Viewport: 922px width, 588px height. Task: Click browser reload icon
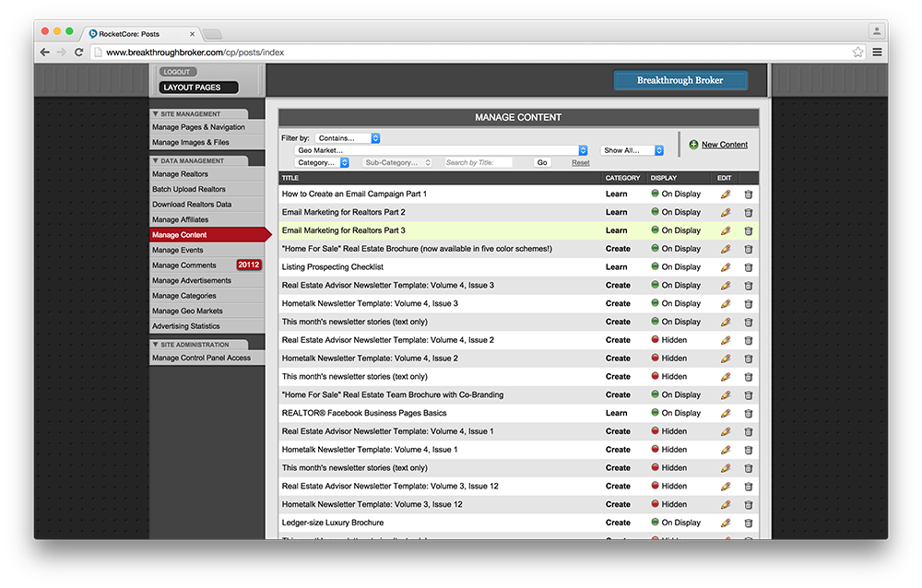pos(78,53)
